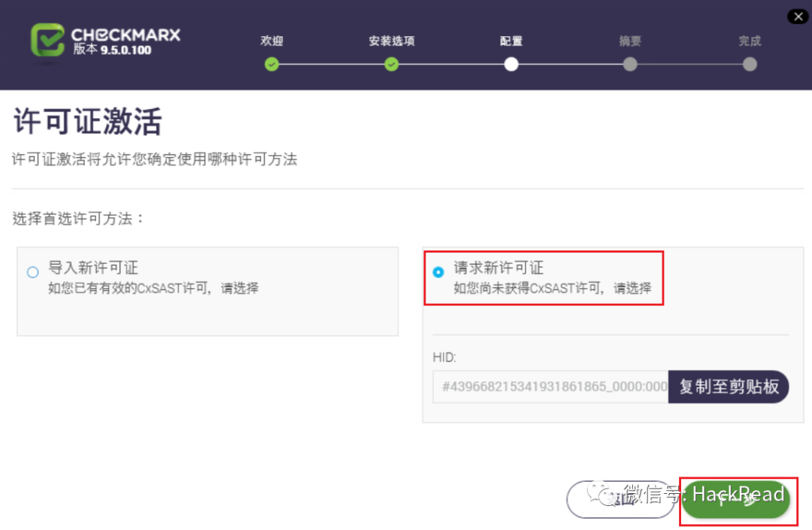This screenshot has height=530, width=812.
Task: Click the Checkmarx logo icon
Action: 47,39
